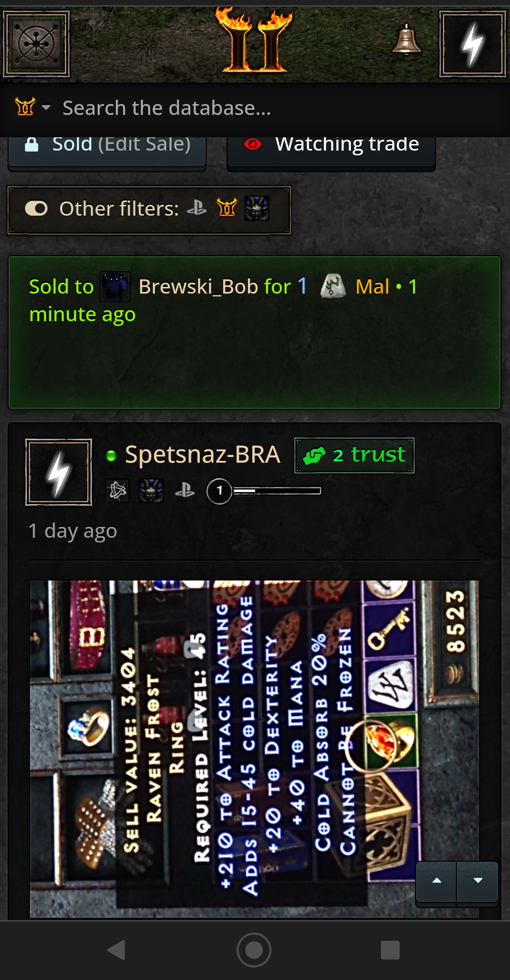Open the network menu icon at top left

point(37,44)
